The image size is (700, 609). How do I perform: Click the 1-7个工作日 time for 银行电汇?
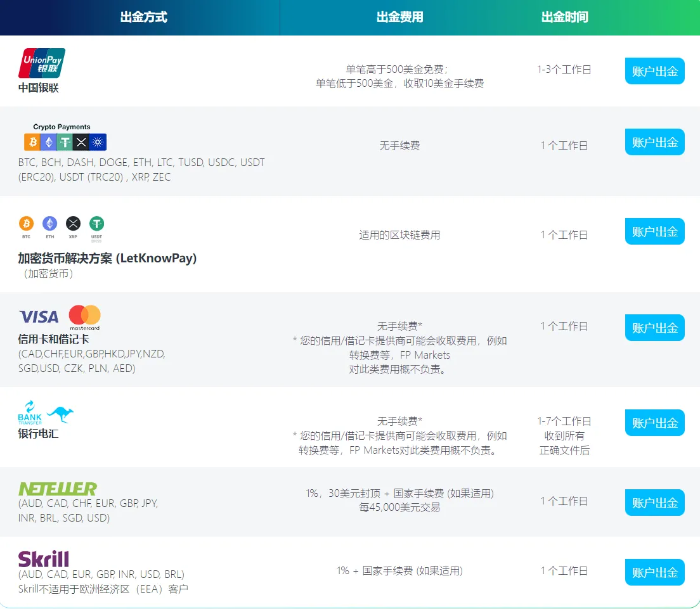click(564, 421)
